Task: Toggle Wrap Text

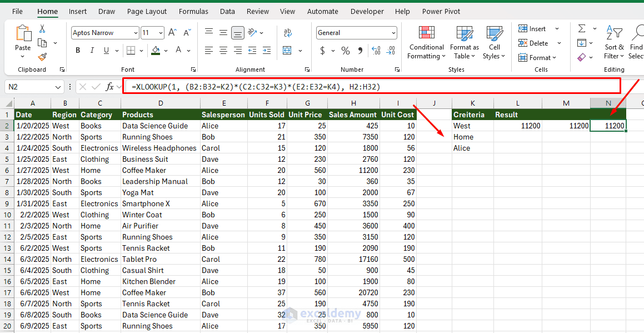Action: click(287, 32)
